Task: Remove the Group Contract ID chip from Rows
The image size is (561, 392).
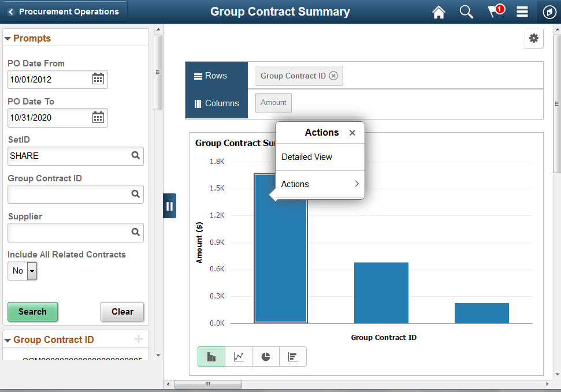Action: click(x=333, y=75)
